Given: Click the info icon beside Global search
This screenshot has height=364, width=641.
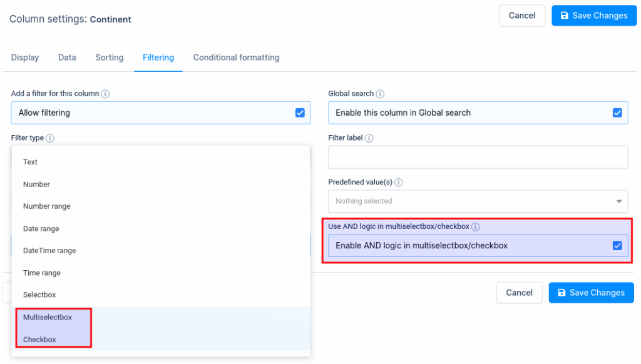Looking at the screenshot, I should pyautogui.click(x=379, y=94).
